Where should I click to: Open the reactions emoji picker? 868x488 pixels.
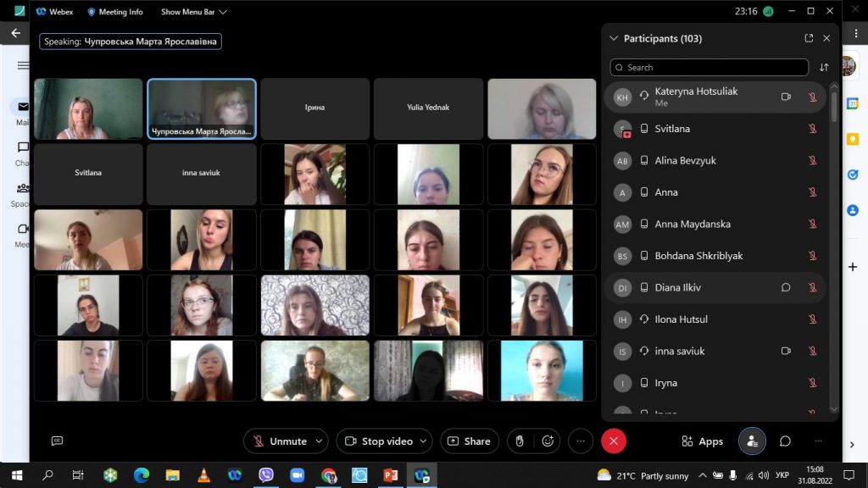[548, 441]
